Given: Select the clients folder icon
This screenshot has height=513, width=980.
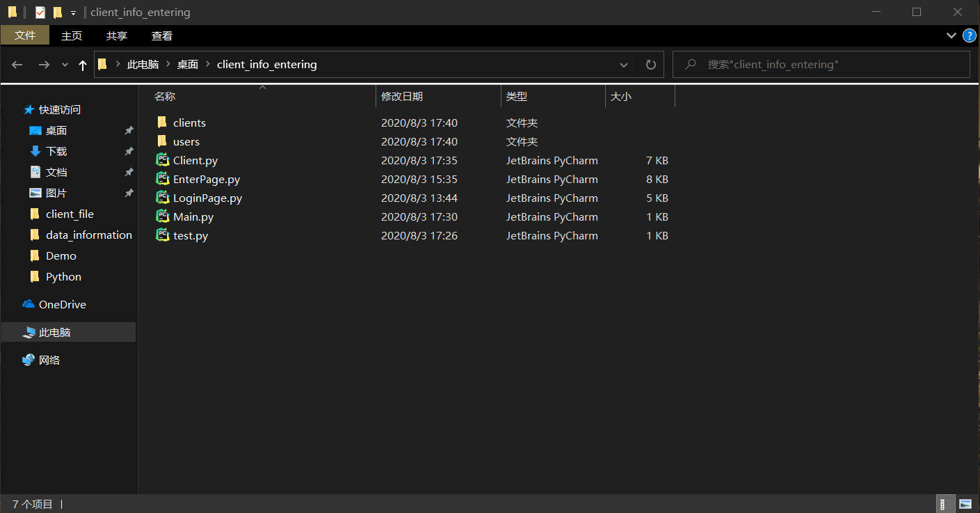Looking at the screenshot, I should 162,123.
